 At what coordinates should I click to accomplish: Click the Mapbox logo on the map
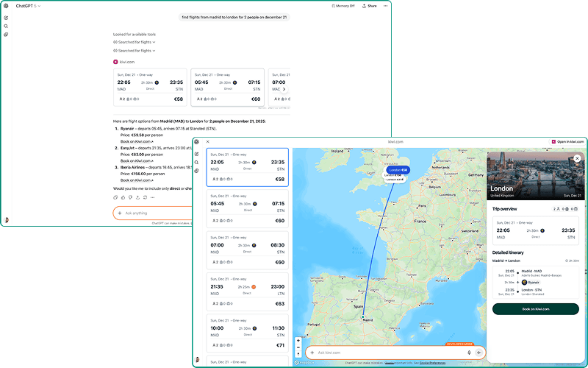(304, 363)
